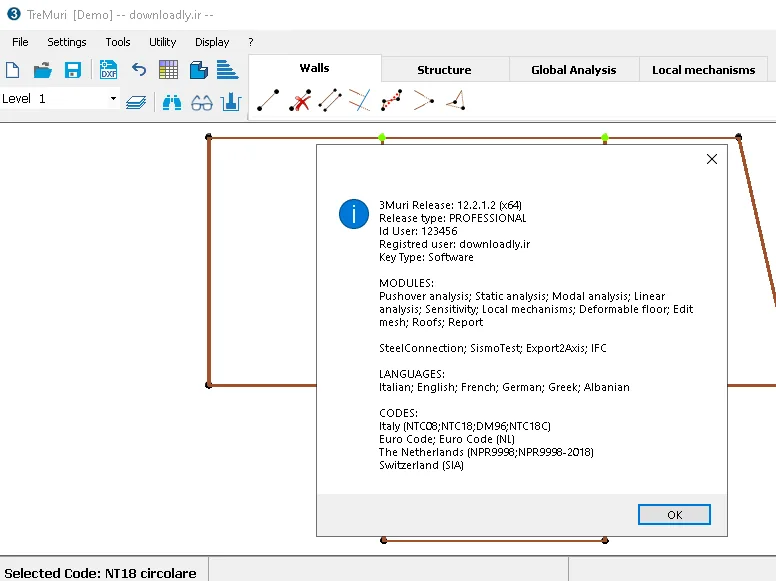
Task: Click the 'Key Type: Software' line
Action: (426, 257)
